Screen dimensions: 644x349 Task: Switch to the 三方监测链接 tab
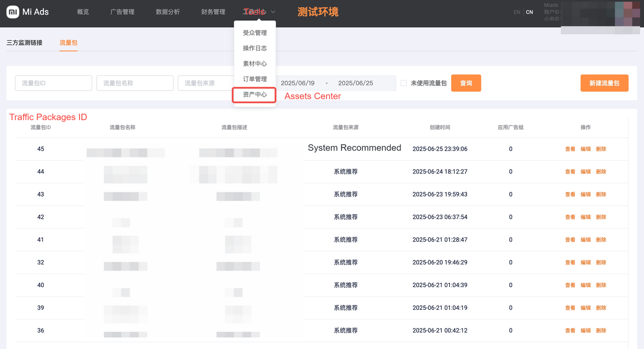[x=25, y=43]
